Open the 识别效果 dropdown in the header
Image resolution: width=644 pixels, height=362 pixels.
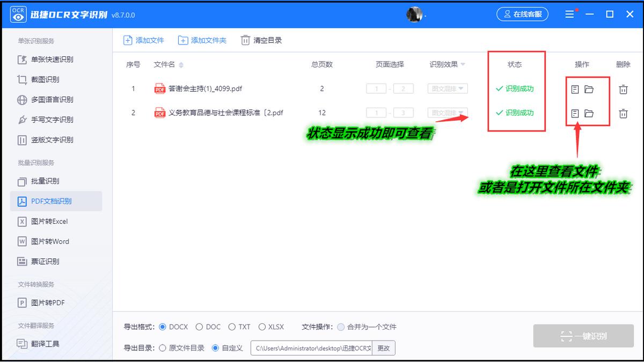pyautogui.click(x=449, y=64)
